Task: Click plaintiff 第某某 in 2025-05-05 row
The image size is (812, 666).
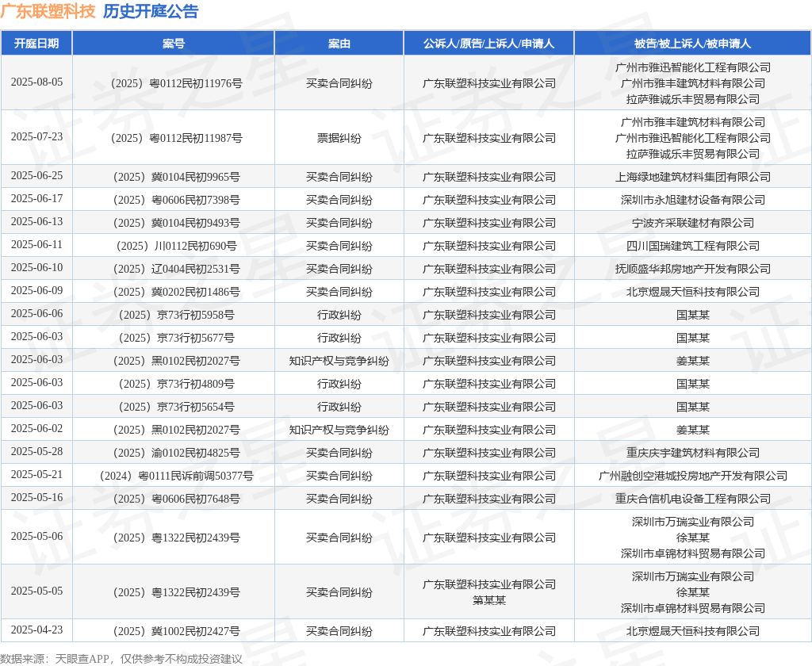Action: [488, 601]
